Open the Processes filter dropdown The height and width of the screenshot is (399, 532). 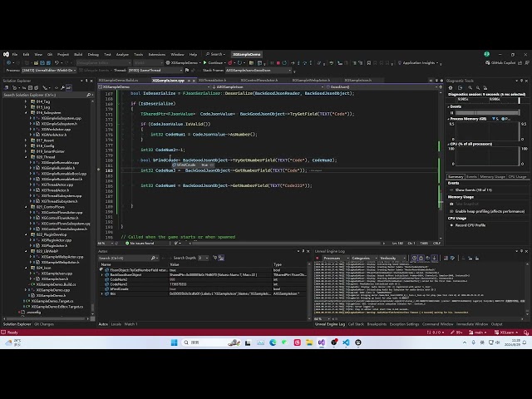[335, 259]
